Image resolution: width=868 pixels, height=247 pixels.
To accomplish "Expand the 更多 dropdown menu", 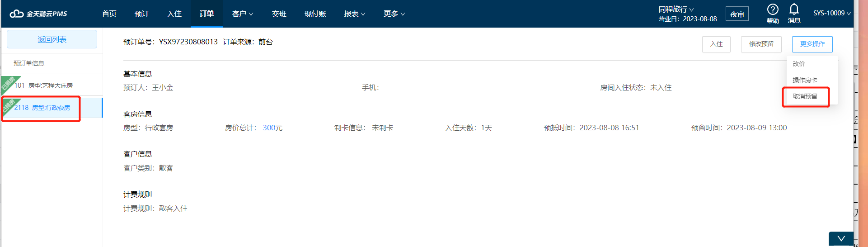I will pos(394,14).
